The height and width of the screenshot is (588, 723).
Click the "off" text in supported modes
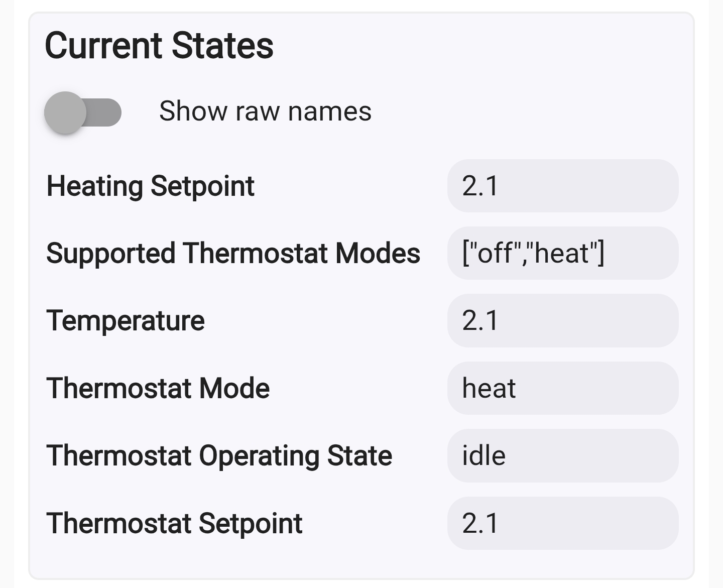coord(494,253)
